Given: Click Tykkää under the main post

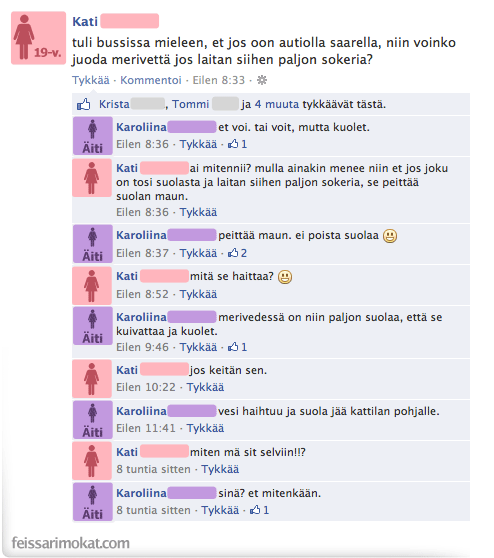Looking at the screenshot, I should point(91,80).
